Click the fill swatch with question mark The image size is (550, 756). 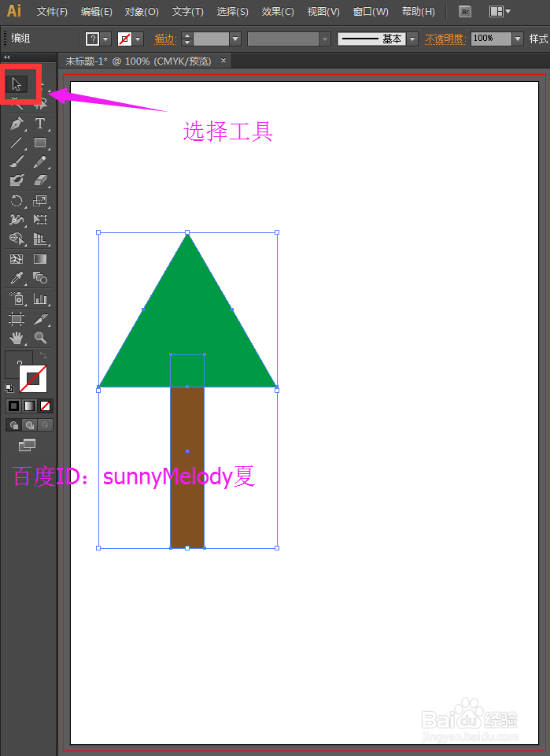tap(93, 39)
